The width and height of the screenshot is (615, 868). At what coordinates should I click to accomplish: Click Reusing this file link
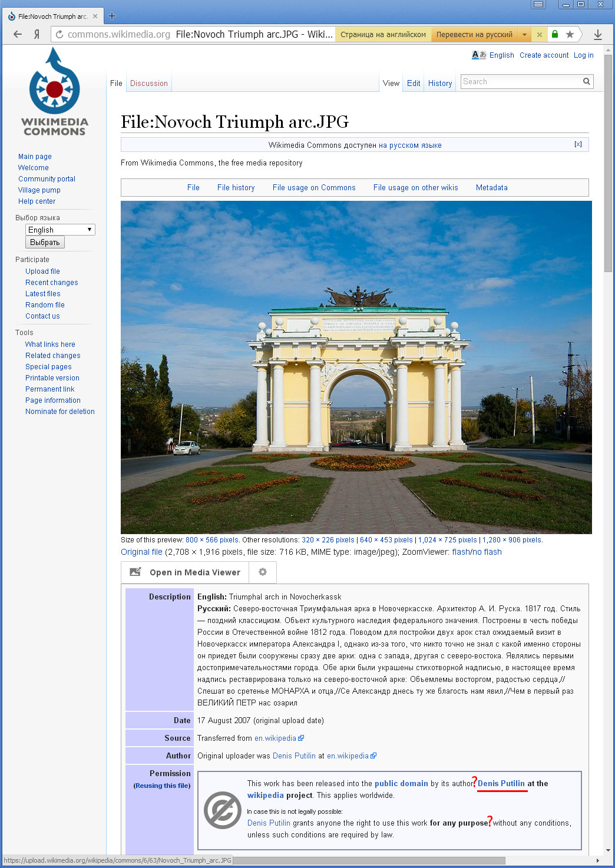pos(162,786)
